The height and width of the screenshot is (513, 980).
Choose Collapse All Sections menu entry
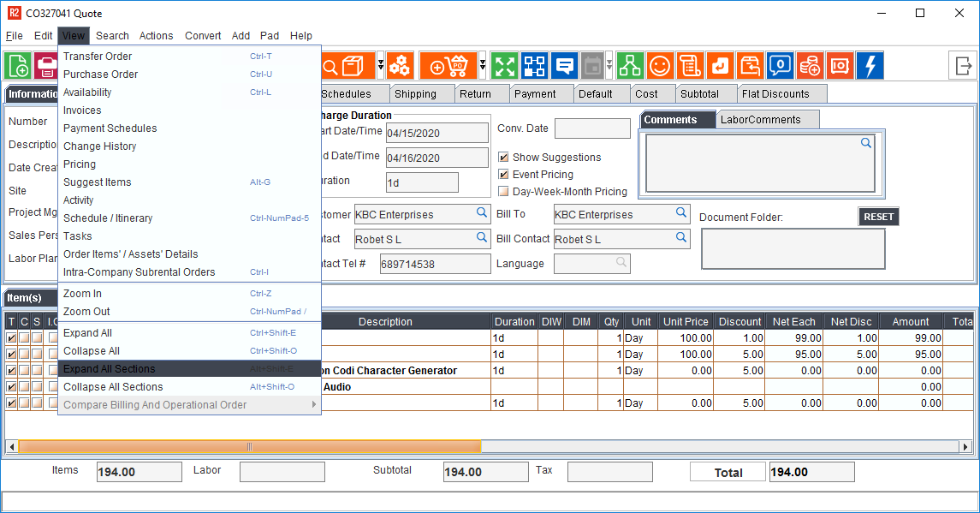tap(113, 387)
